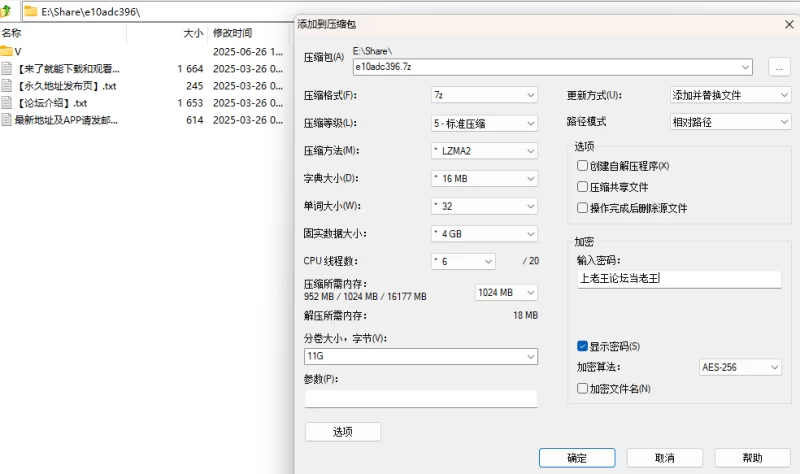The image size is (800, 474).
Task: Click the 帮助 button
Action: 753,458
